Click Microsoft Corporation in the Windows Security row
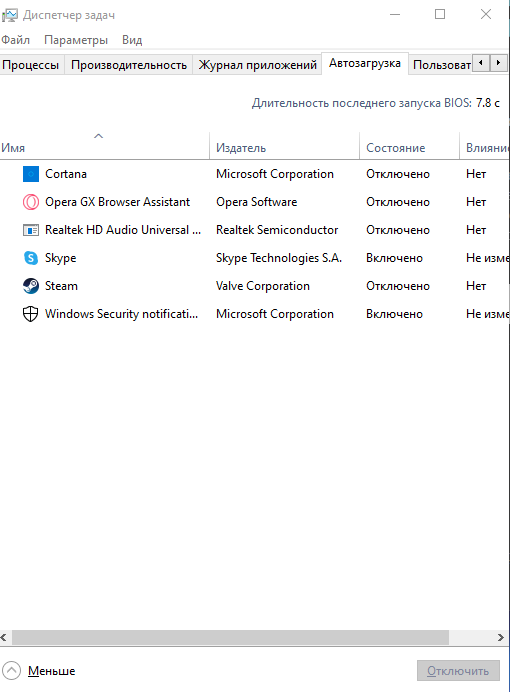The image size is (510, 692). 275,314
